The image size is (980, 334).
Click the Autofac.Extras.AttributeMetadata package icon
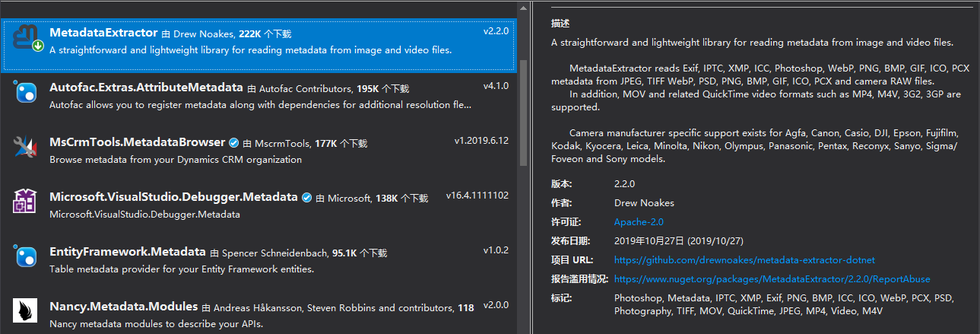[x=25, y=93]
